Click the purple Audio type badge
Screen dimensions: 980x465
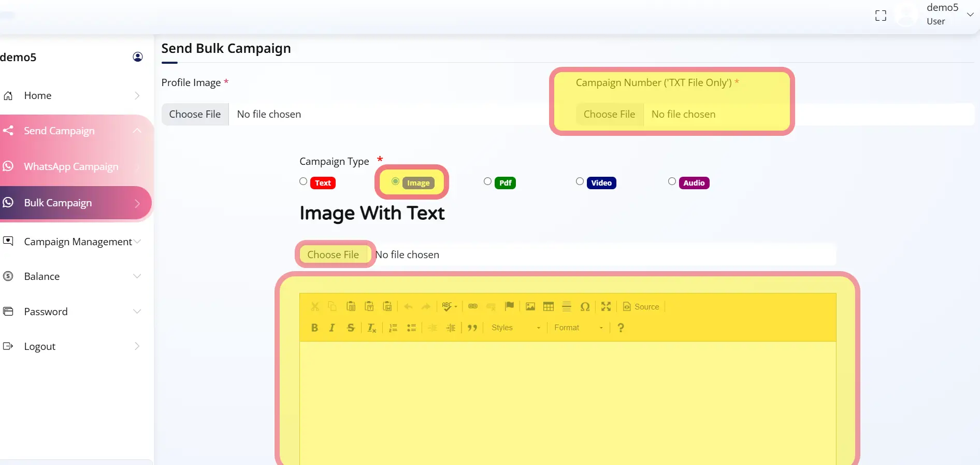[x=694, y=183]
